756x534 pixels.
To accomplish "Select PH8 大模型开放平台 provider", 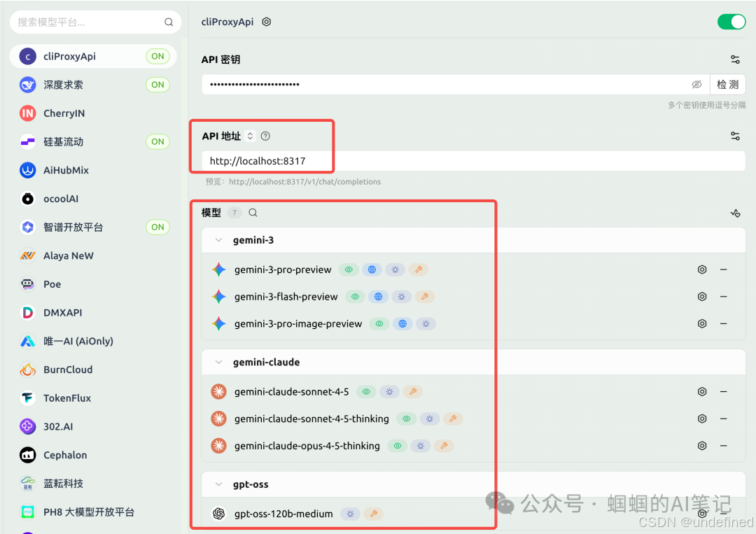I will click(93, 512).
